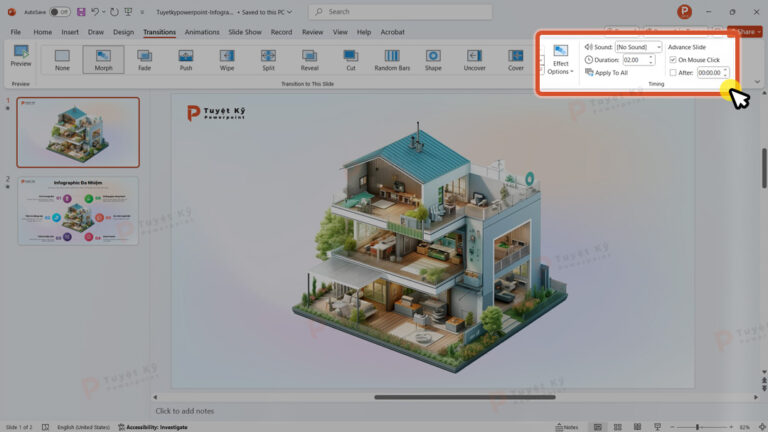This screenshot has width=768, height=432.
Task: Enable the After advance checkbox
Action: tap(673, 72)
